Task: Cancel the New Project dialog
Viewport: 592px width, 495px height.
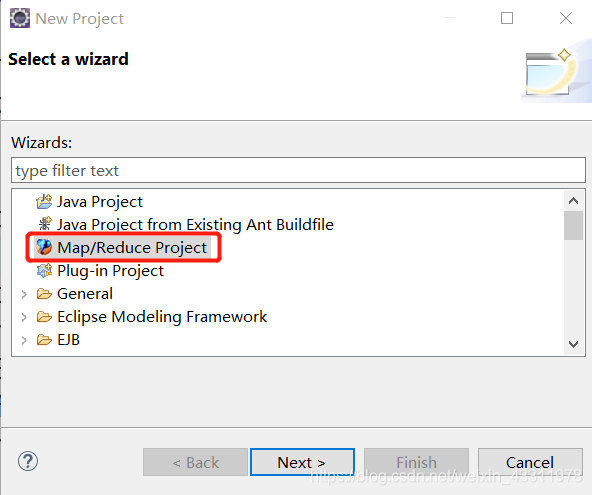Action: tap(530, 462)
